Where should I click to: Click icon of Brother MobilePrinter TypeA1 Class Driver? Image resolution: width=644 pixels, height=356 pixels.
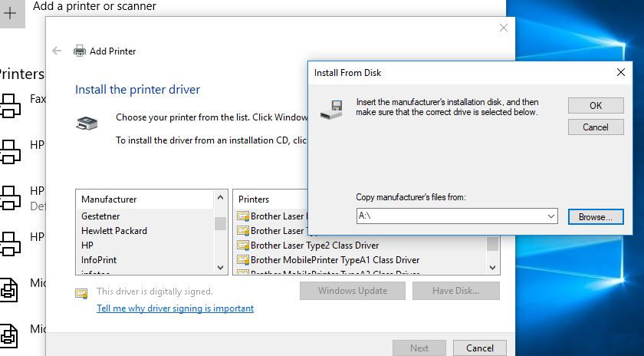(x=243, y=260)
